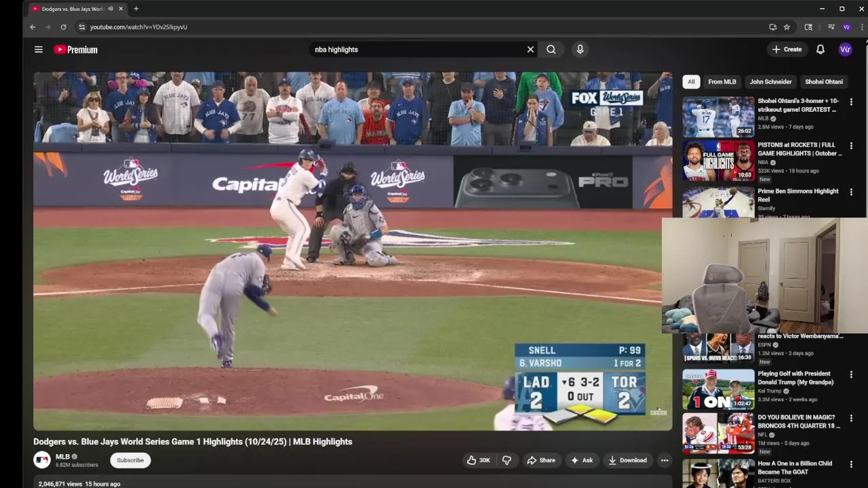The height and width of the screenshot is (488, 868).
Task: Clear the search box with X
Action: click(x=530, y=49)
